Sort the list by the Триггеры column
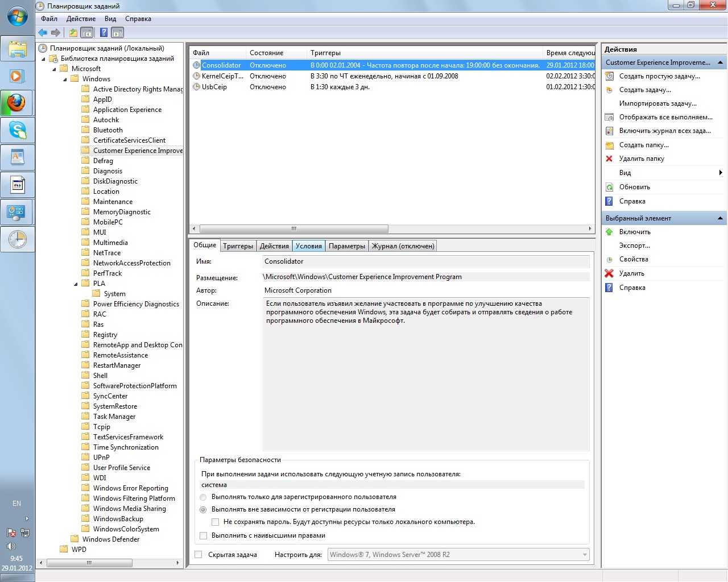728x582 pixels. click(x=424, y=53)
